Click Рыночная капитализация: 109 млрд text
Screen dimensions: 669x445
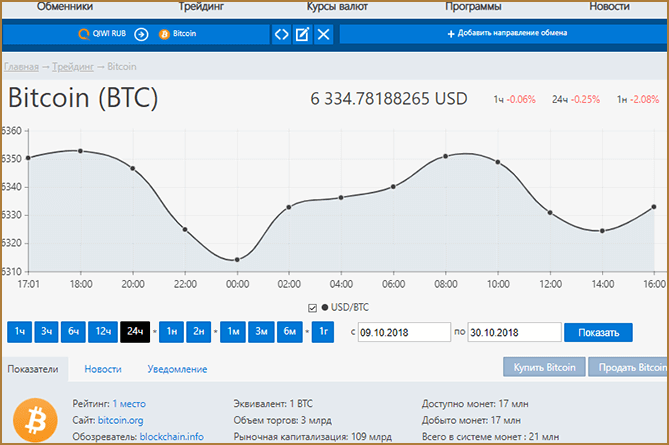click(x=313, y=437)
